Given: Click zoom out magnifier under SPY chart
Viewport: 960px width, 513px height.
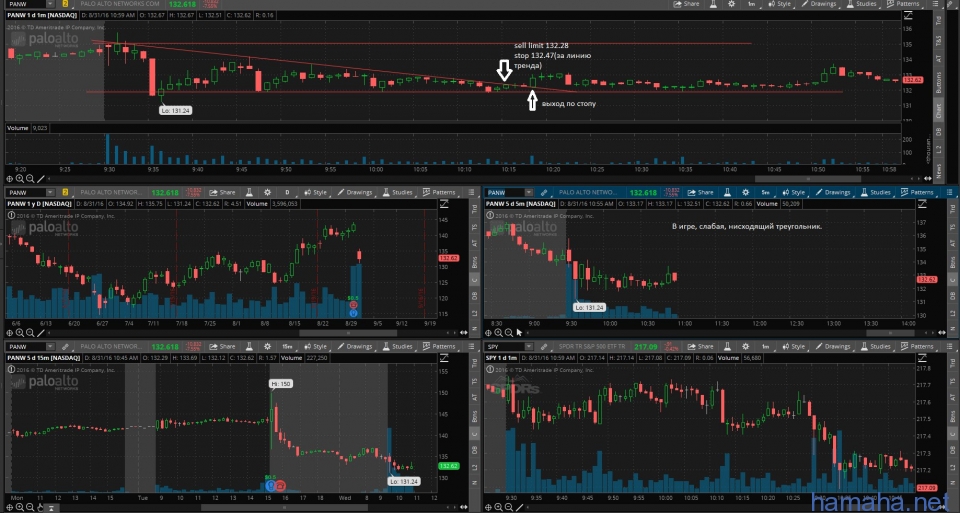Looking at the screenshot, I should click(508, 507).
